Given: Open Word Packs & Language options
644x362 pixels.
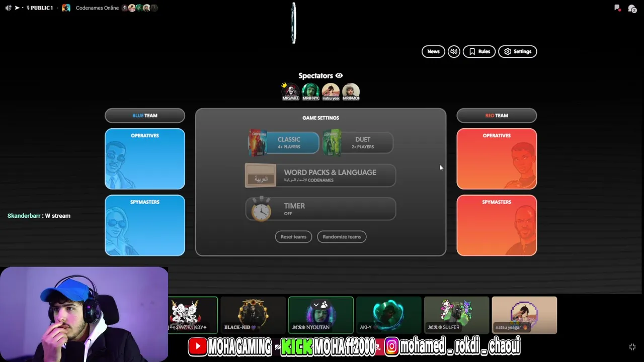Looking at the screenshot, I should click(x=320, y=175).
